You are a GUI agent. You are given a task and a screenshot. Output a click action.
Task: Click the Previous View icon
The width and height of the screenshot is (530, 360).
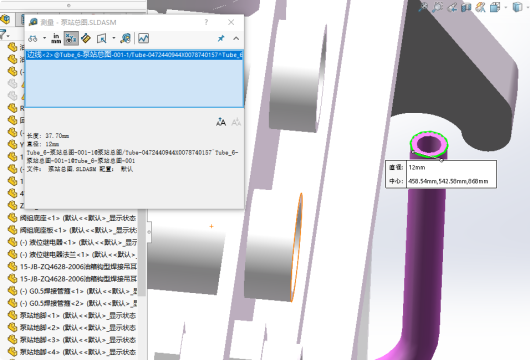click(452, 7)
